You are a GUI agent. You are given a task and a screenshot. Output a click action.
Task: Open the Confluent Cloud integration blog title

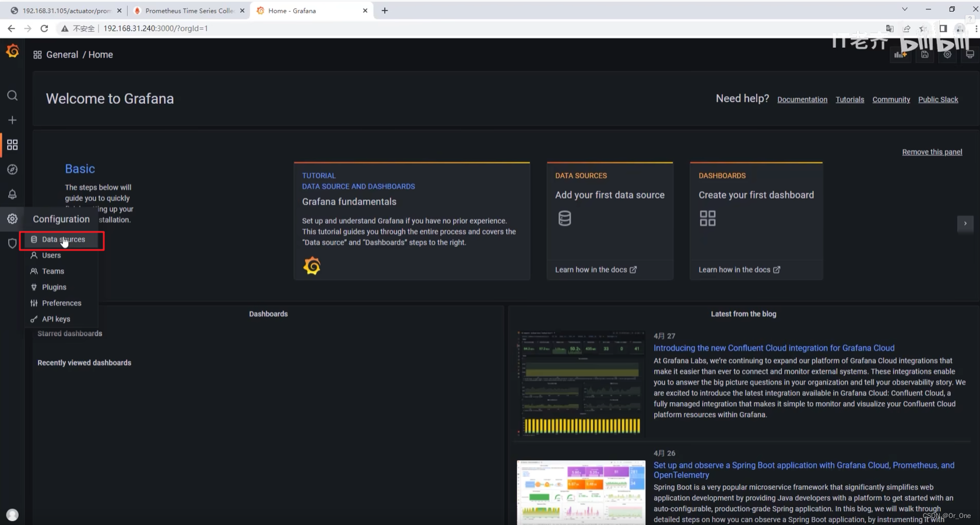pos(774,348)
